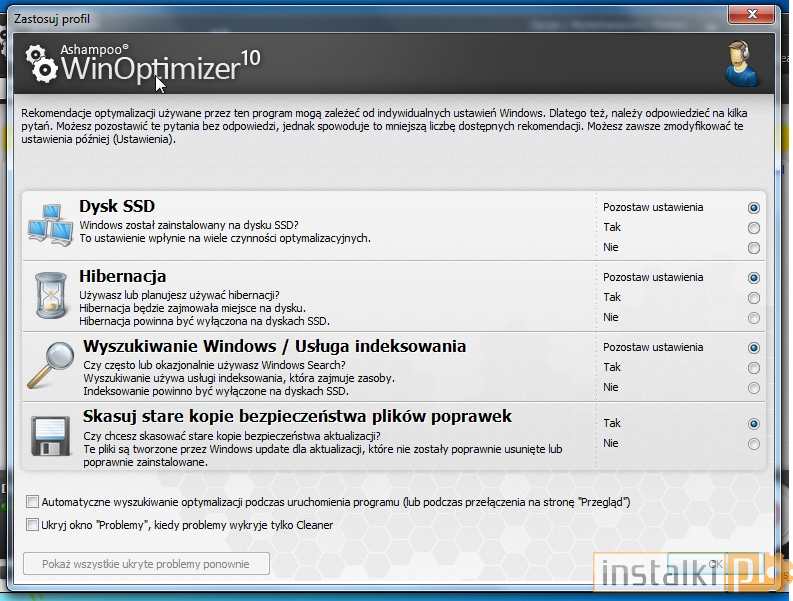Screen dimensions: 793x601
Task: Click text 'Czy często lub okazjonalnie używasz Windows Search?'
Action: pyautogui.click(x=214, y=365)
